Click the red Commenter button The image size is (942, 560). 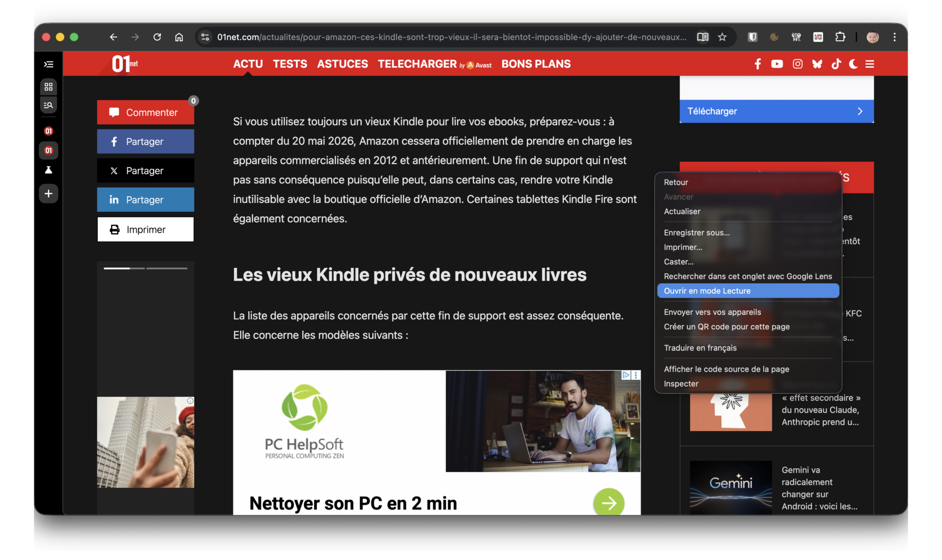(x=145, y=112)
